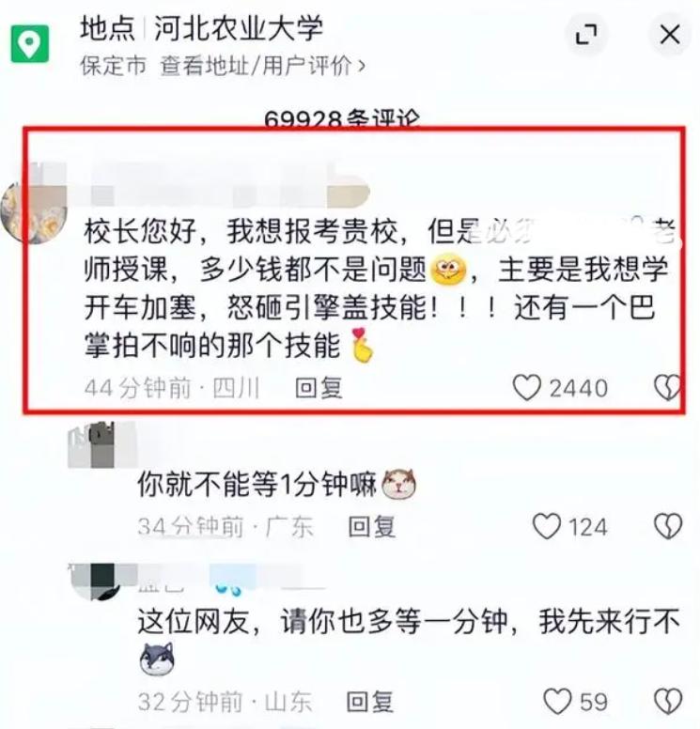Dislike the Shandong user's reply
This screenshot has height=729, width=700.
668,701
